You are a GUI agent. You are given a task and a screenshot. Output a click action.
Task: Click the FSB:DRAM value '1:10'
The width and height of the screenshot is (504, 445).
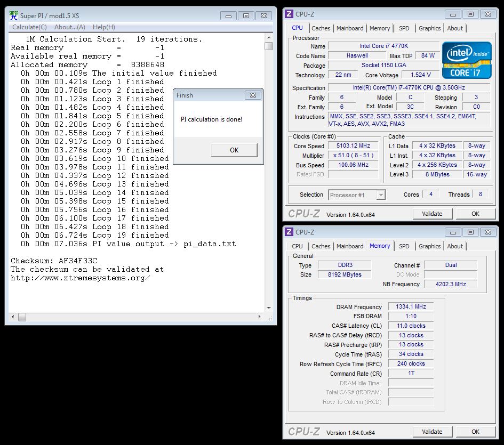411,316
